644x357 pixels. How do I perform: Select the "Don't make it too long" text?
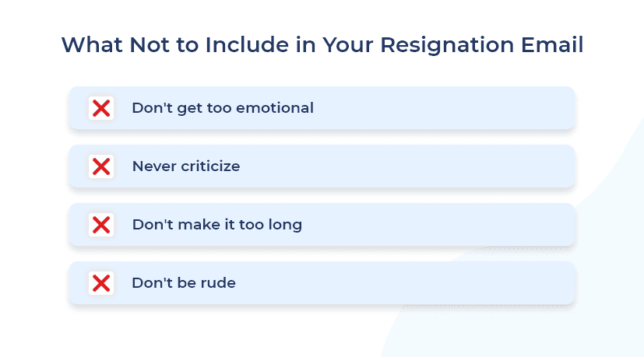(217, 225)
